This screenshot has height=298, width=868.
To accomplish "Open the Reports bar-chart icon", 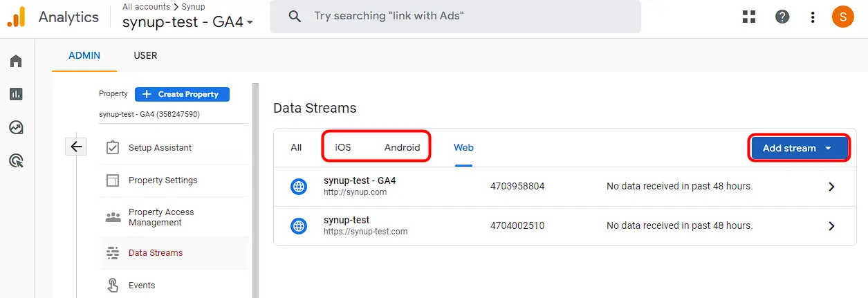I will tap(16, 94).
